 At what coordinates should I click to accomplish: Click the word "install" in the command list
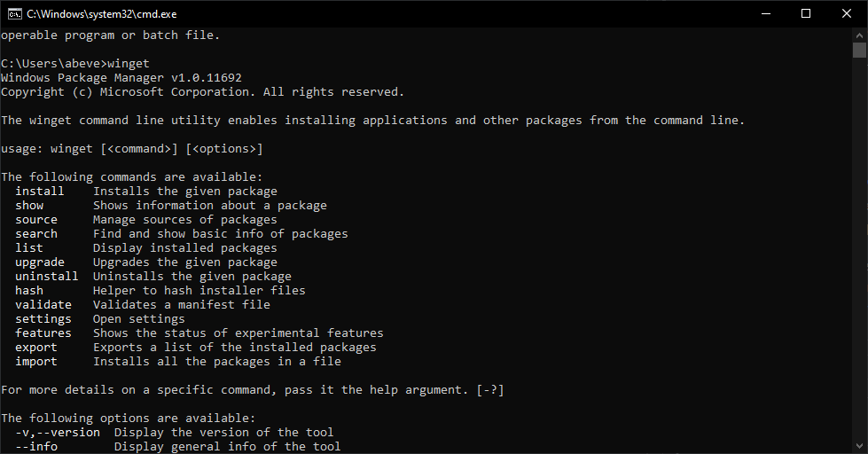(40, 191)
